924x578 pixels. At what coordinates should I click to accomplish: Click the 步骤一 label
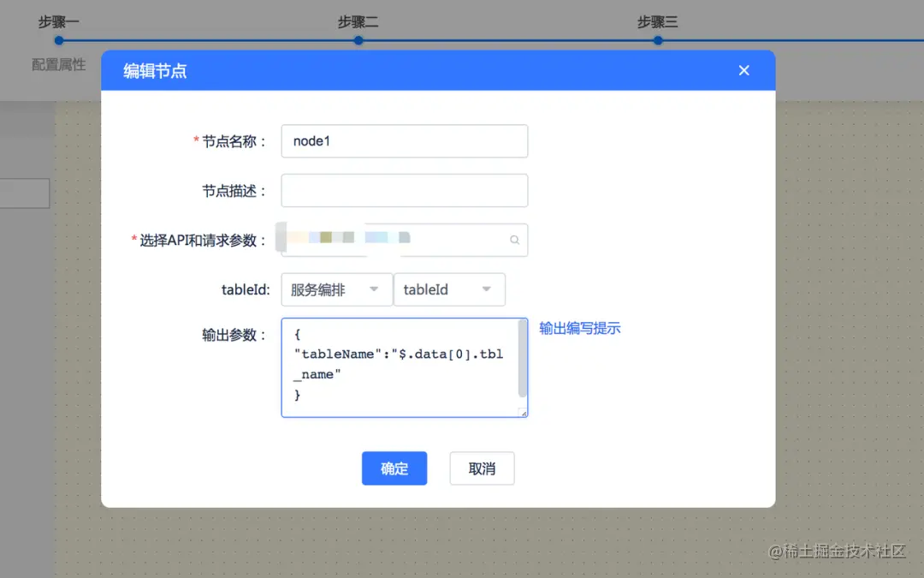click(59, 22)
